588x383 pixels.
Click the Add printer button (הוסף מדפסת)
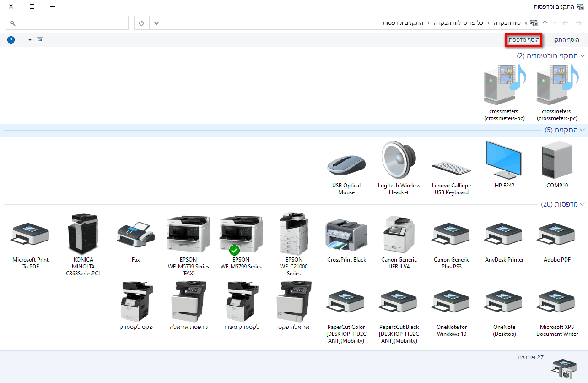click(x=524, y=40)
